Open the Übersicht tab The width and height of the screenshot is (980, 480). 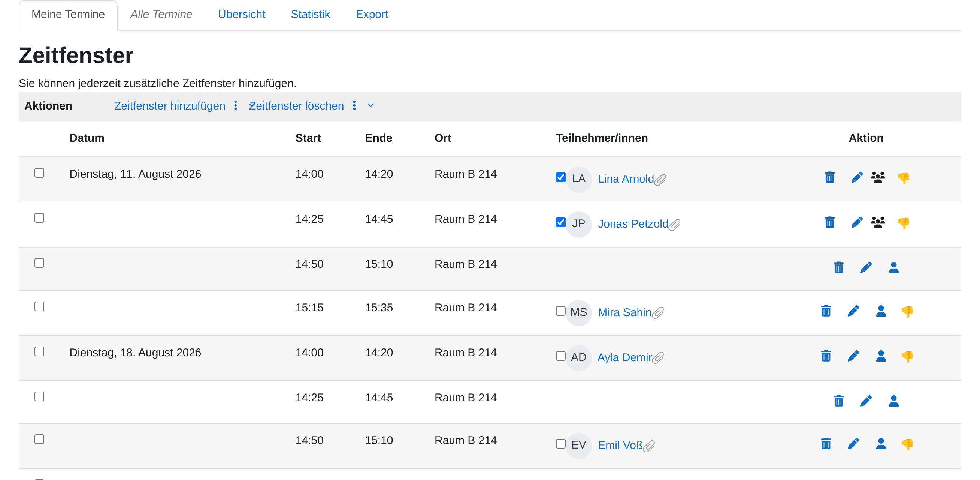tap(242, 15)
